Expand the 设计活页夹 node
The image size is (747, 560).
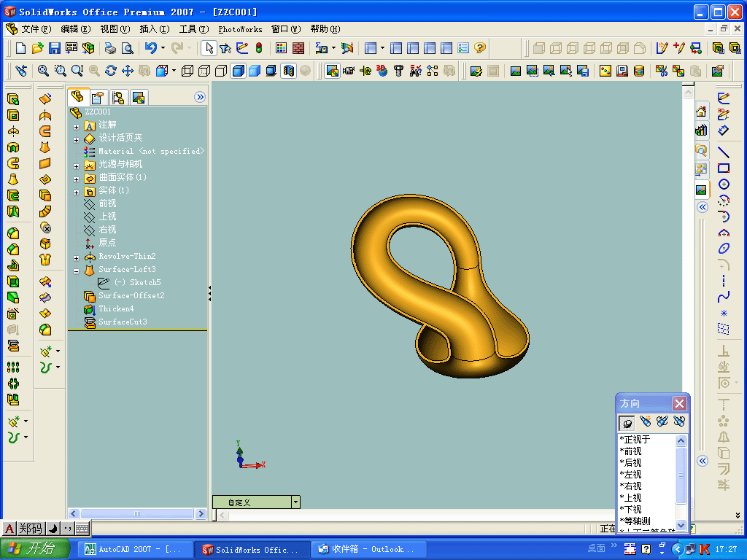click(x=76, y=140)
